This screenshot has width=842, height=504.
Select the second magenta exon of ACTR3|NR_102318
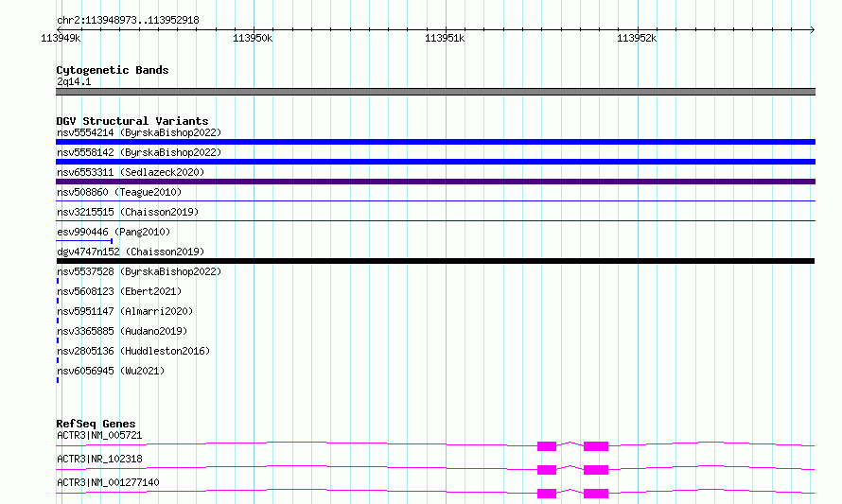pos(595,470)
